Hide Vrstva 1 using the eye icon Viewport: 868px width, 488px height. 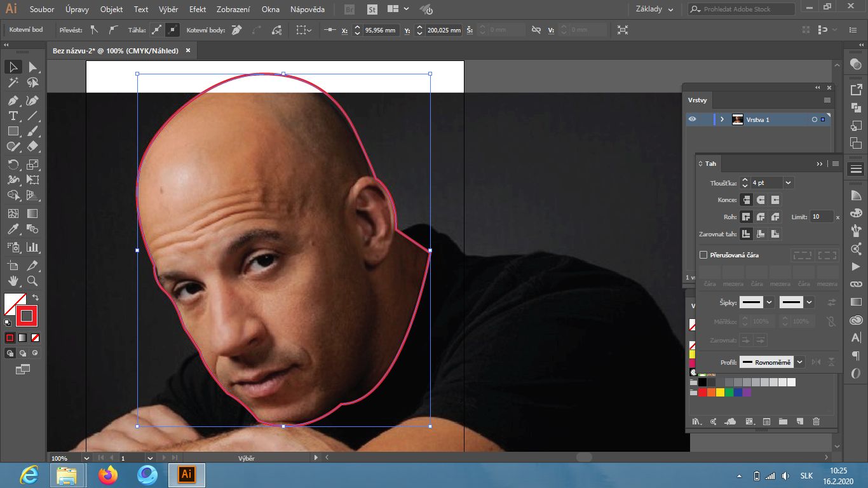692,119
